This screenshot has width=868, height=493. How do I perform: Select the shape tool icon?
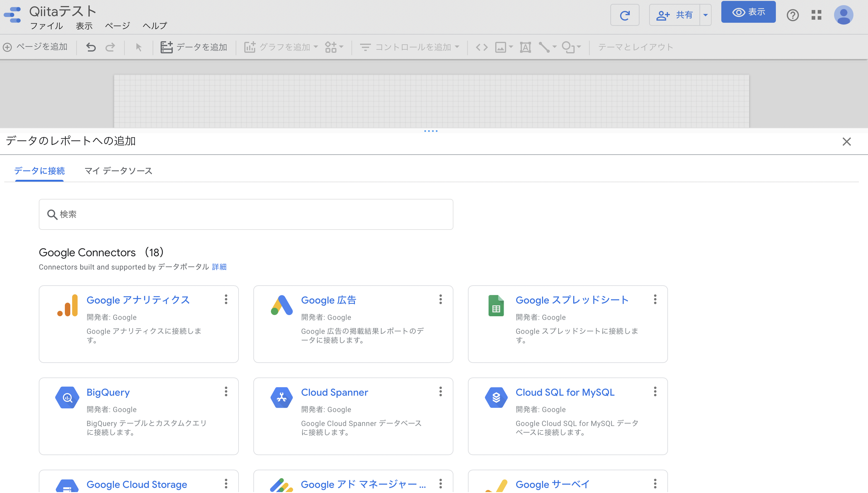coord(568,47)
